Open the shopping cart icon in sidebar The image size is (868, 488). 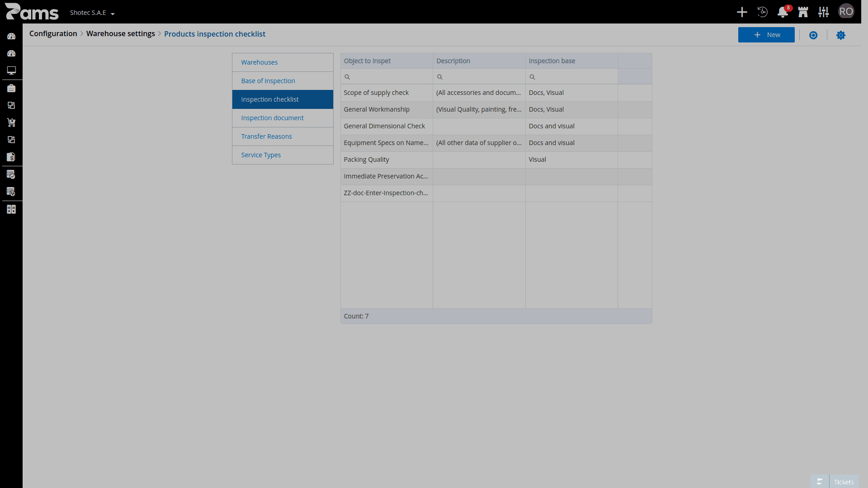(x=11, y=122)
